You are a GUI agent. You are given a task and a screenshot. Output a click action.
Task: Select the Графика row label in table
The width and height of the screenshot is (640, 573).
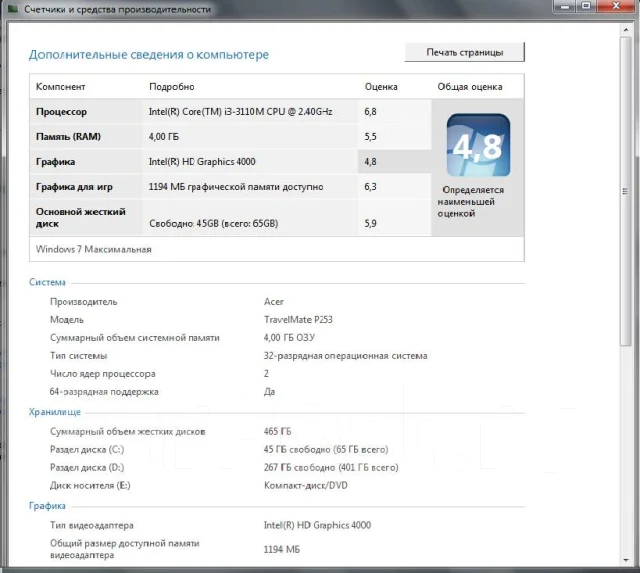click(56, 162)
